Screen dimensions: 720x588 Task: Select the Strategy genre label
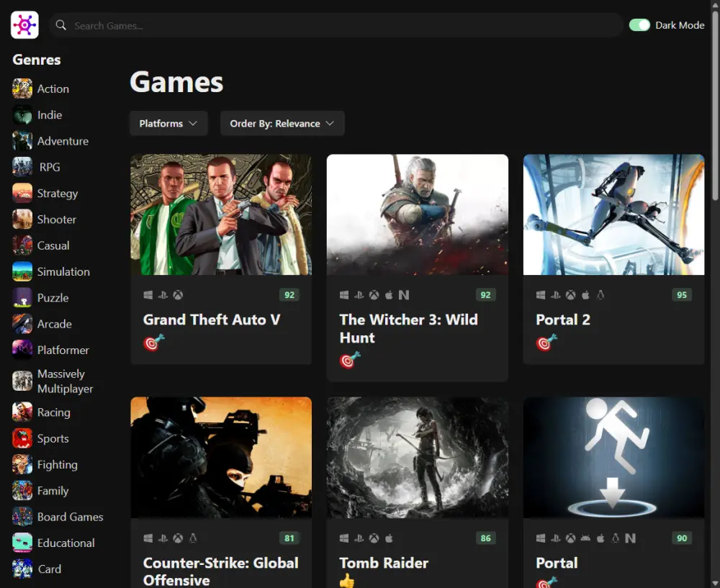[58, 194]
